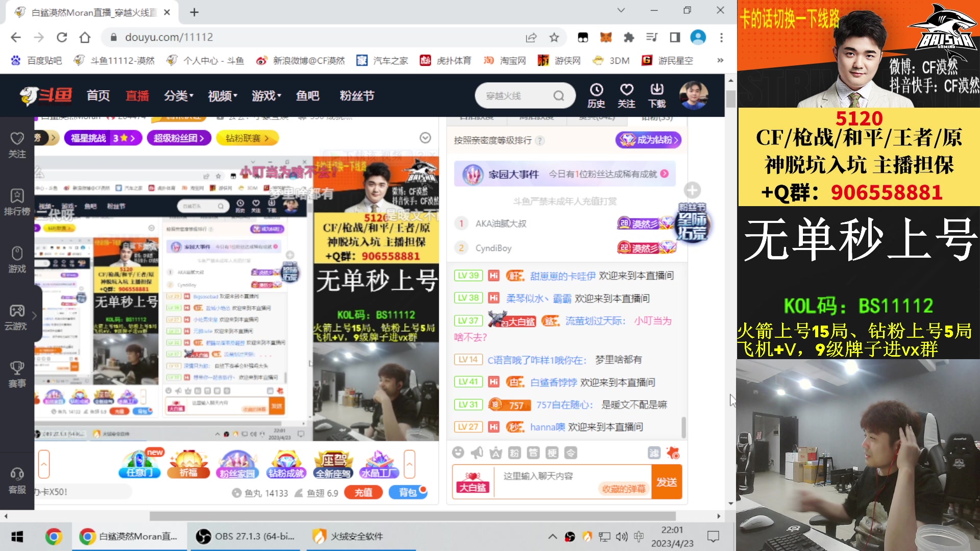Image resolution: width=980 pixels, height=551 pixels.
Task: Click the Douyu logo
Action: coord(46,95)
